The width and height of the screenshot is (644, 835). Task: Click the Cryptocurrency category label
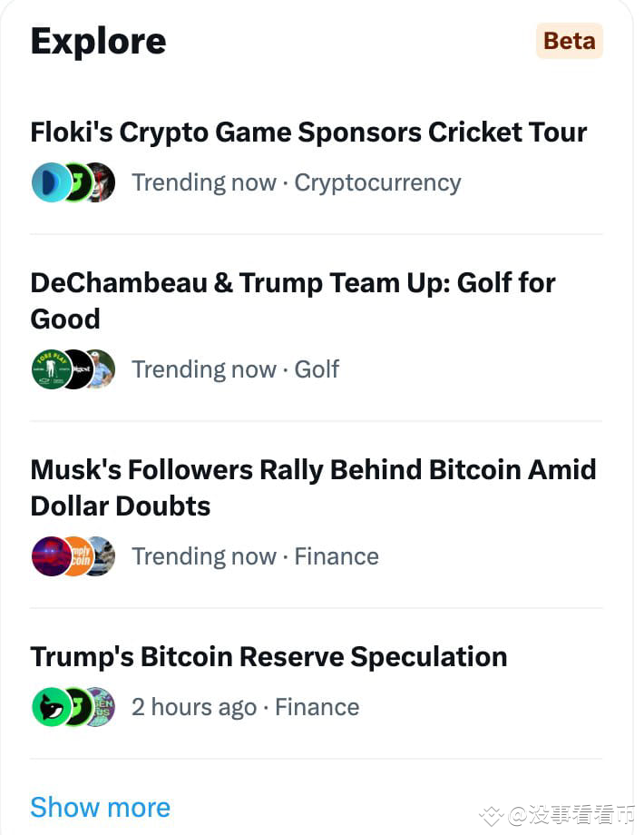point(377,182)
